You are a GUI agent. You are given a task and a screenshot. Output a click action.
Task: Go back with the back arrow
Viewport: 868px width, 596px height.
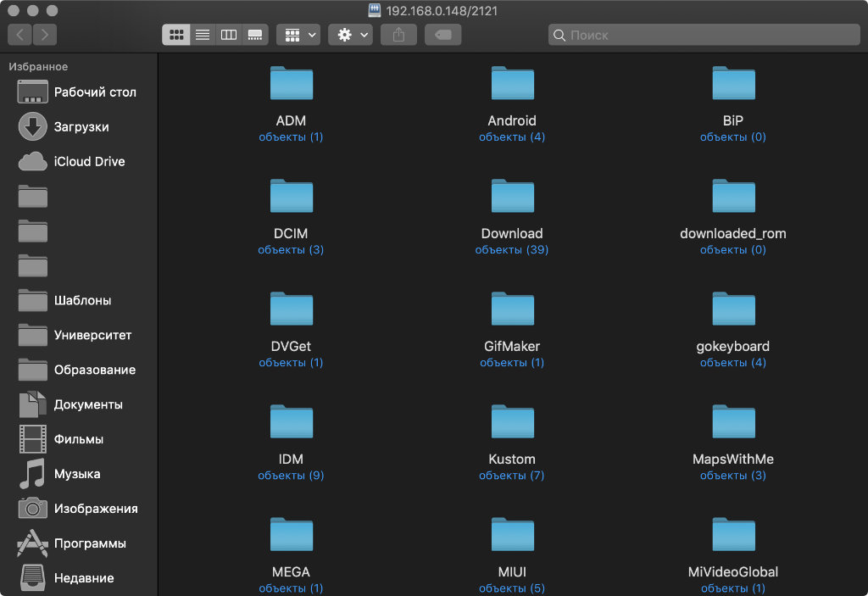[x=20, y=35]
